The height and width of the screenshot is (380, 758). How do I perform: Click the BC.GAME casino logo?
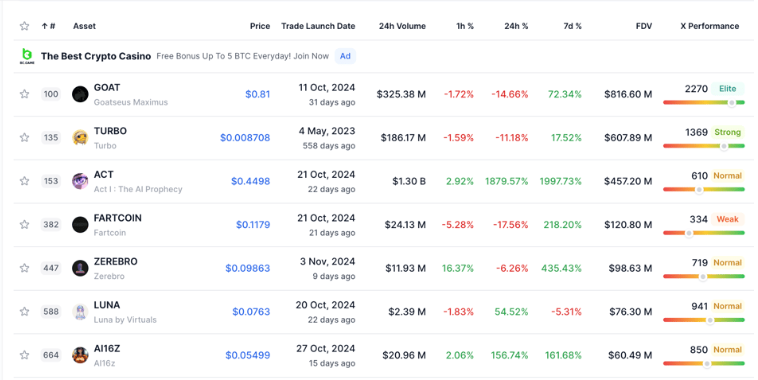pos(27,56)
